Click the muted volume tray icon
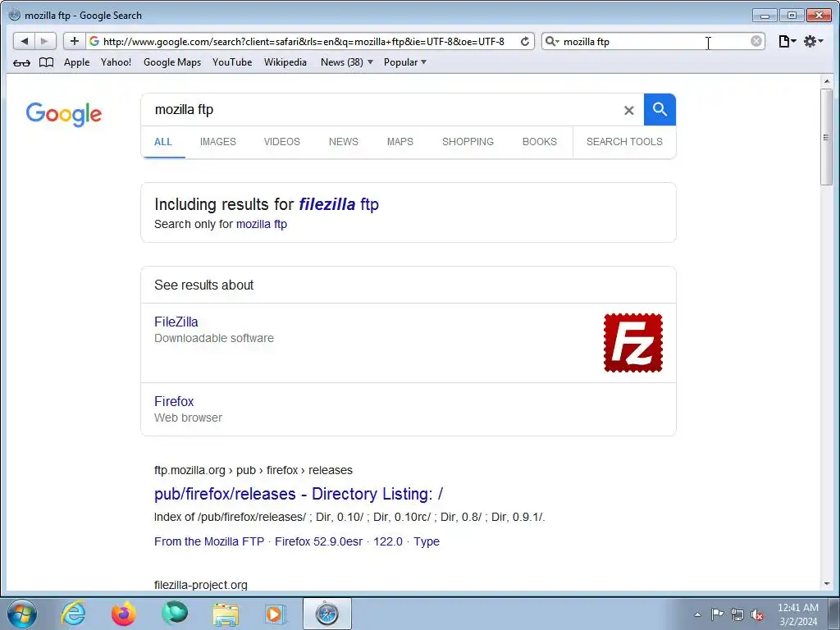 pos(757,614)
